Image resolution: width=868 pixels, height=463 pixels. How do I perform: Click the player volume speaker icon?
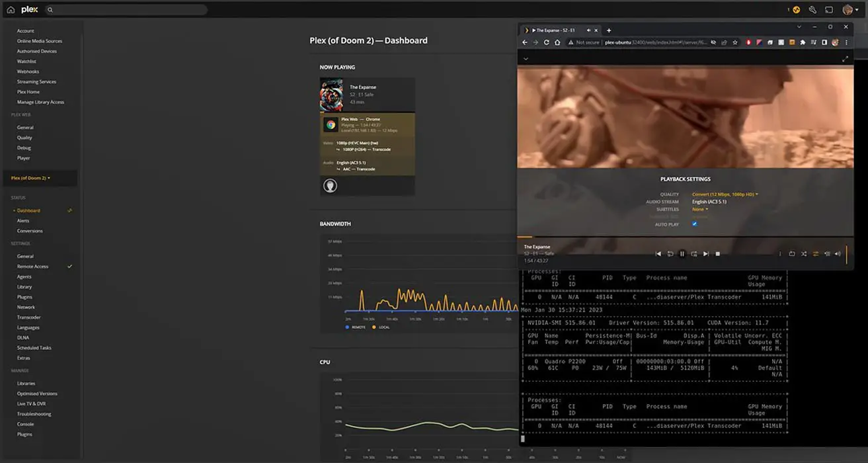click(838, 254)
